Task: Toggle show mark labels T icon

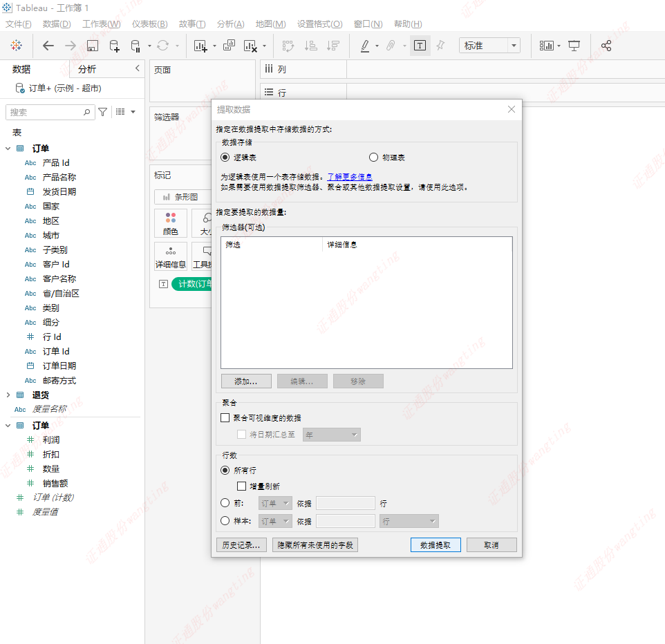Action: 420,46
